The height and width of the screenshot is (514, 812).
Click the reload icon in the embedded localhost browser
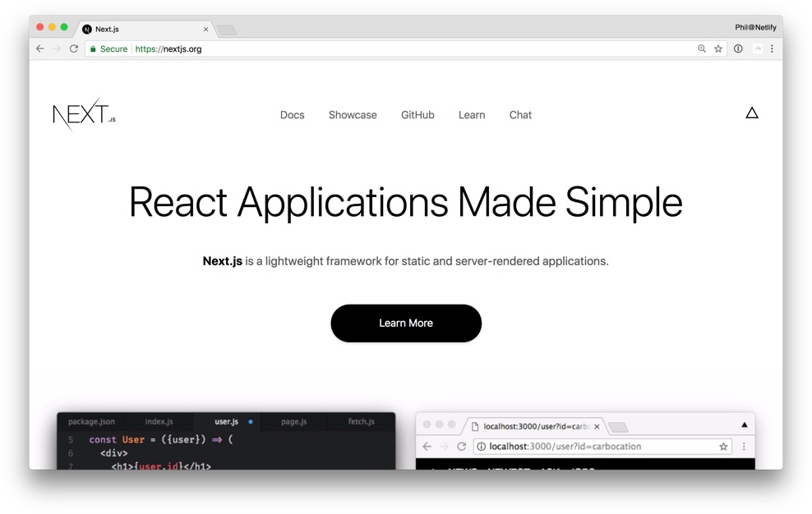click(x=461, y=446)
